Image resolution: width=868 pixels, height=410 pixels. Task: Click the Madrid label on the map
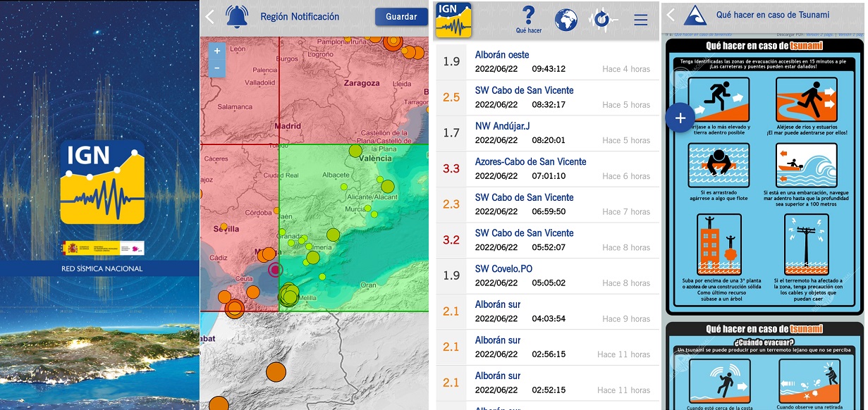pos(286,127)
